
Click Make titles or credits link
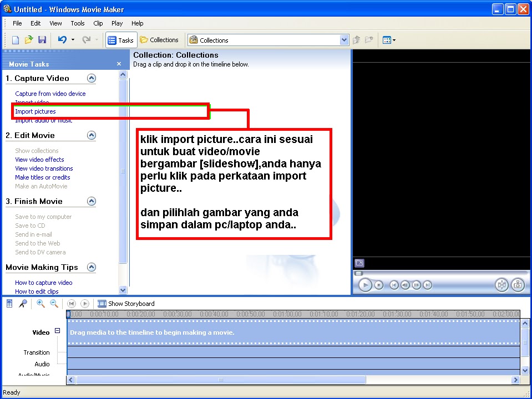tap(42, 177)
